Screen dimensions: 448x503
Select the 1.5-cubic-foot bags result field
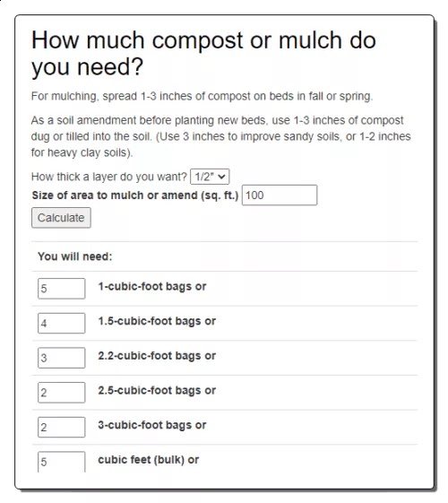point(62,323)
